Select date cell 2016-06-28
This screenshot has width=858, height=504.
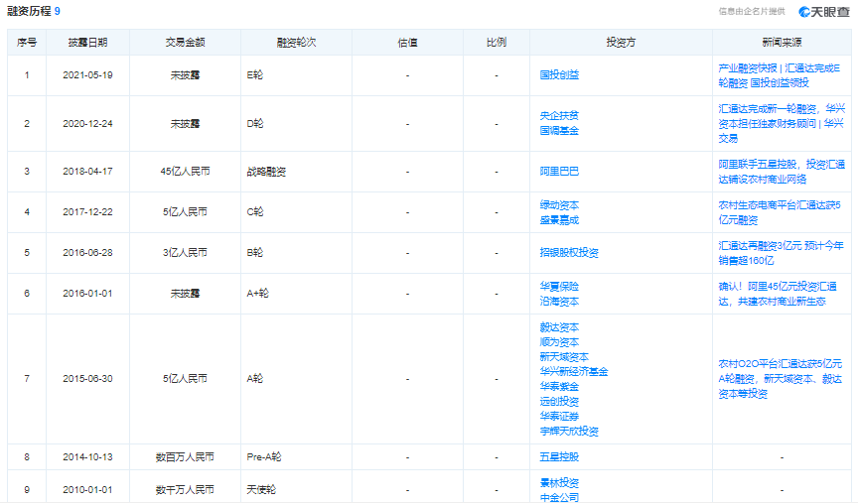pos(87,253)
